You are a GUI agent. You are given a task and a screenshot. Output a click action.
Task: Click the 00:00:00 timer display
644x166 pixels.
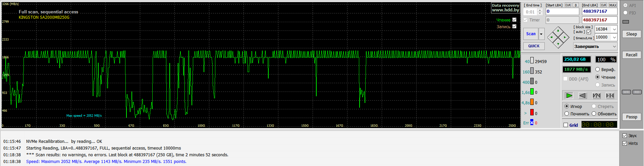pyautogui.click(x=599, y=125)
